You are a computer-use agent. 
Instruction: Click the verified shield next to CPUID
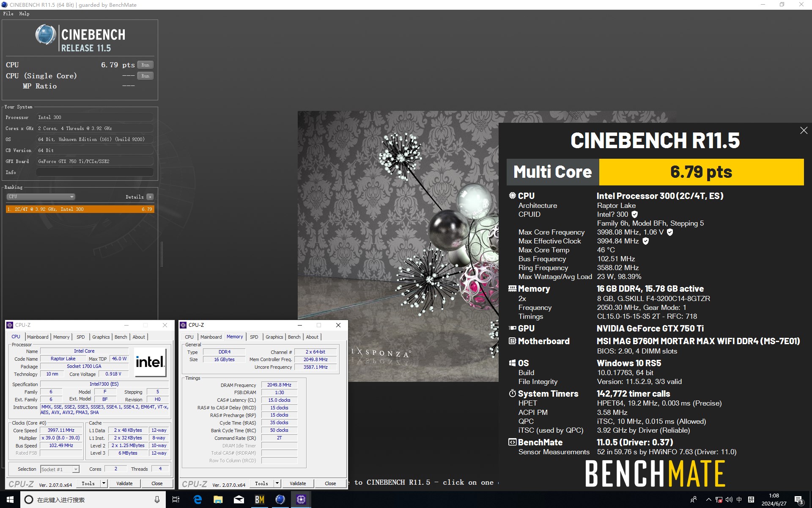pos(634,214)
